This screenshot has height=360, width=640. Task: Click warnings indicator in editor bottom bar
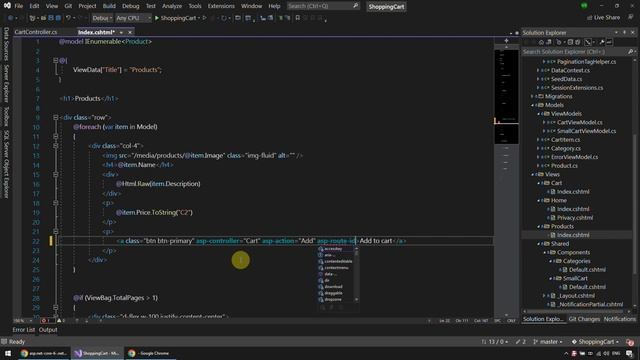(x=61, y=321)
